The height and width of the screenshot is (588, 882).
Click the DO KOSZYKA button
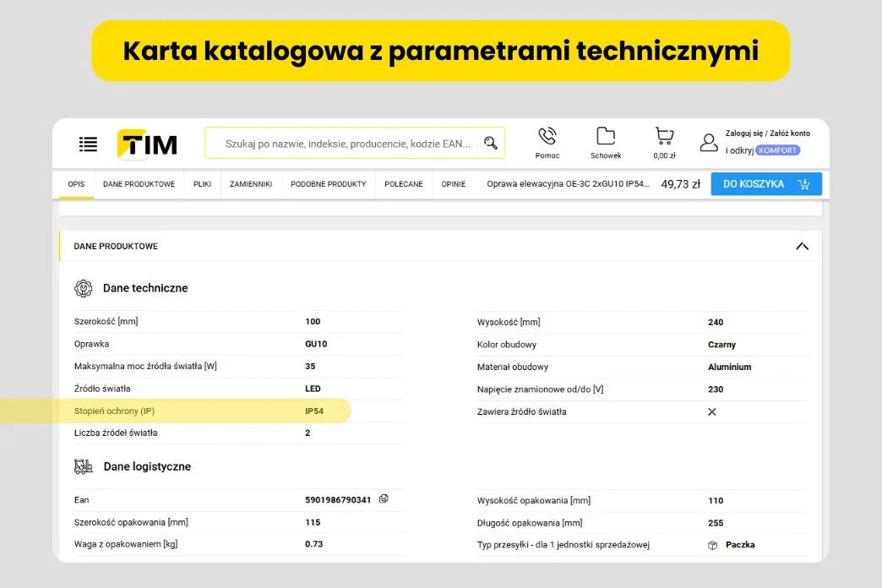tap(756, 183)
